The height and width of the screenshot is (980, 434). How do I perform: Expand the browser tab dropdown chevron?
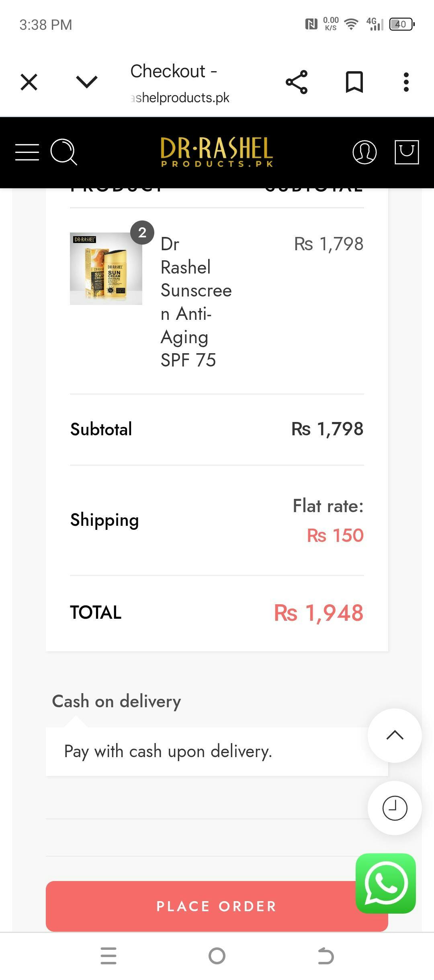[x=87, y=82]
